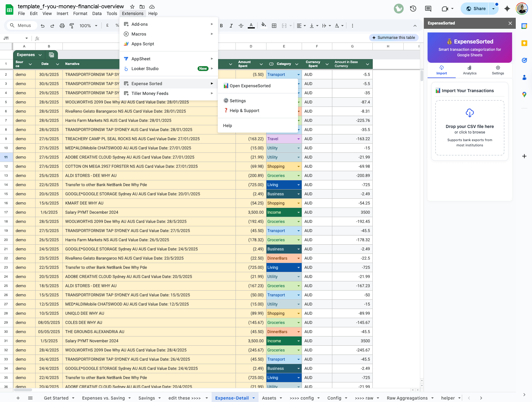The height and width of the screenshot is (402, 532).
Task: Open the borders tool
Action: click(274, 26)
